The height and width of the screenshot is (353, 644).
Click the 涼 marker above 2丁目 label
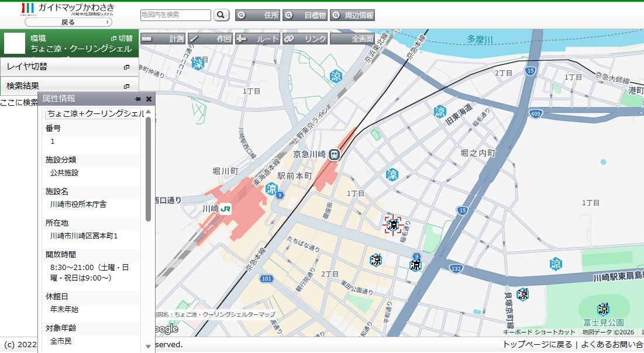[x=376, y=260]
